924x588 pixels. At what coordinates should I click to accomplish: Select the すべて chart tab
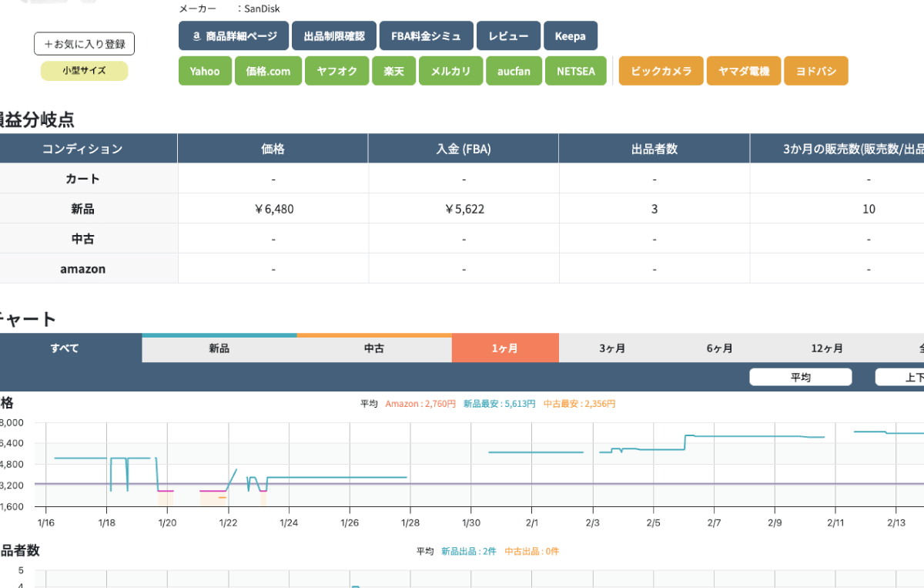point(65,348)
